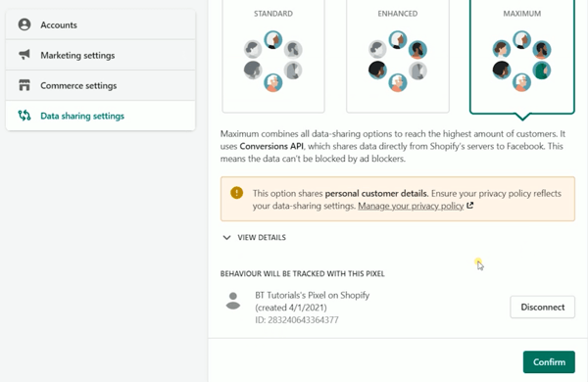Disconnect the BT Tutorials pixel
The image size is (588, 382).
(542, 307)
